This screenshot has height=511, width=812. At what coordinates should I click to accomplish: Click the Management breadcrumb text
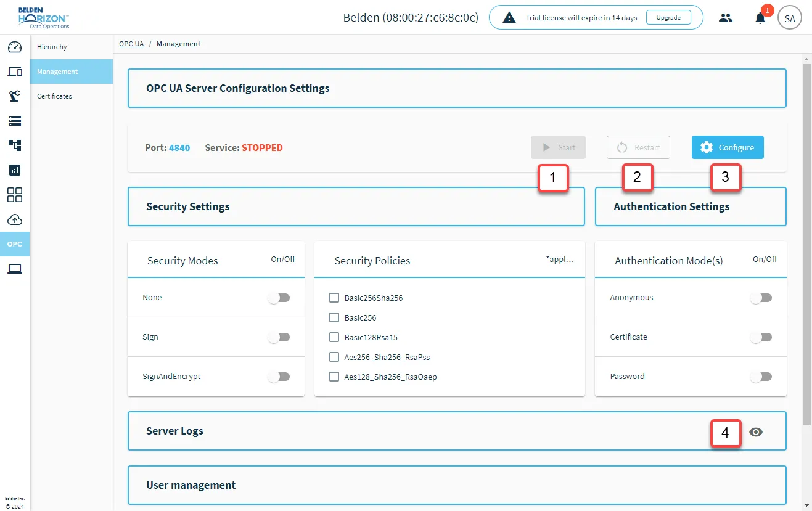pyautogui.click(x=179, y=44)
